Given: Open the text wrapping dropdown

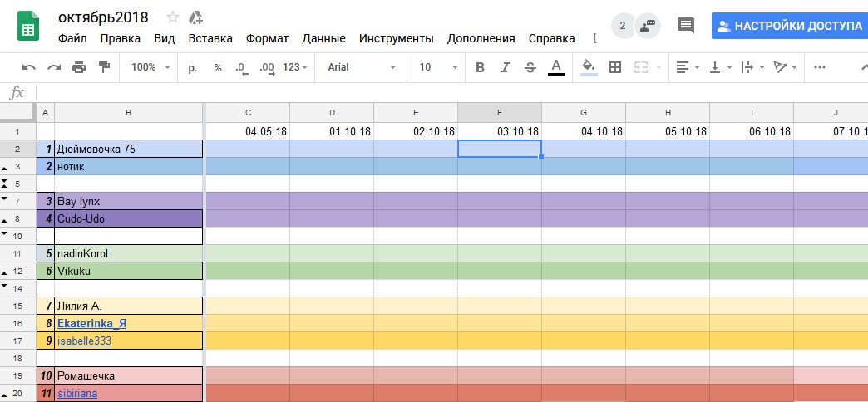Looking at the screenshot, I should pyautogui.click(x=753, y=67).
